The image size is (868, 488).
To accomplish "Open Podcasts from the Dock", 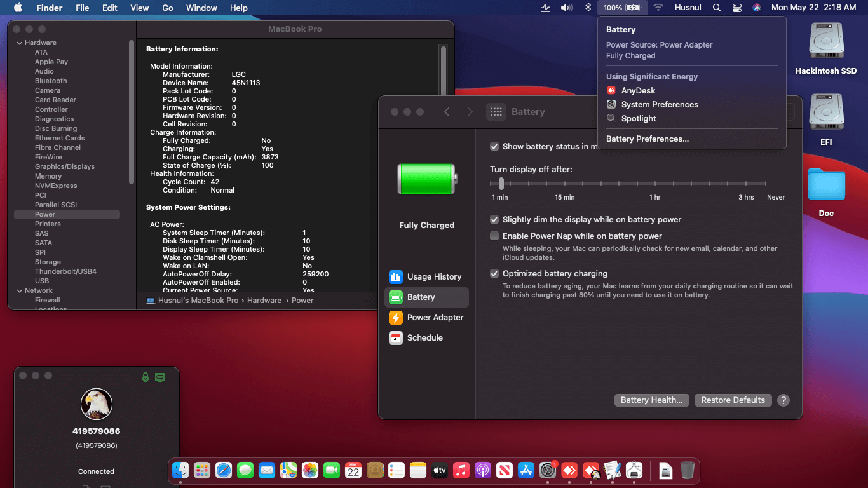I will pos(482,470).
